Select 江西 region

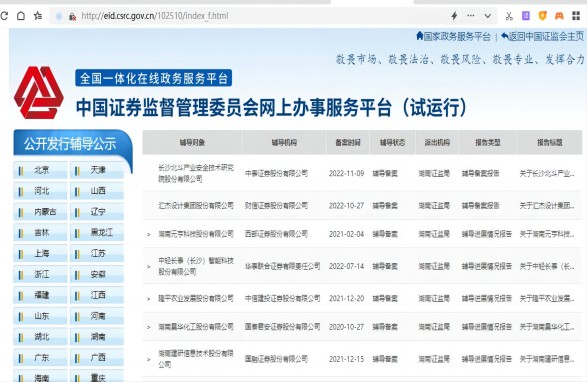pos(97,295)
